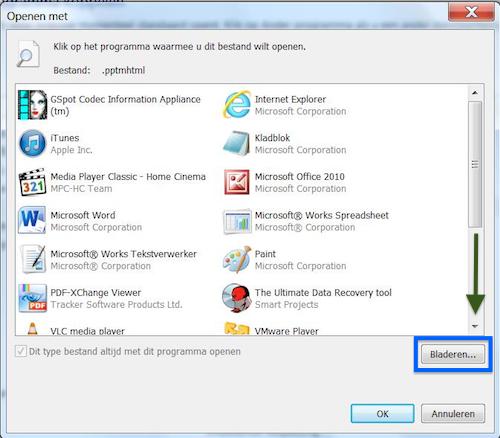Select the GSpot Codec Information Appliance icon
The width and height of the screenshot is (500, 438).
(32, 105)
